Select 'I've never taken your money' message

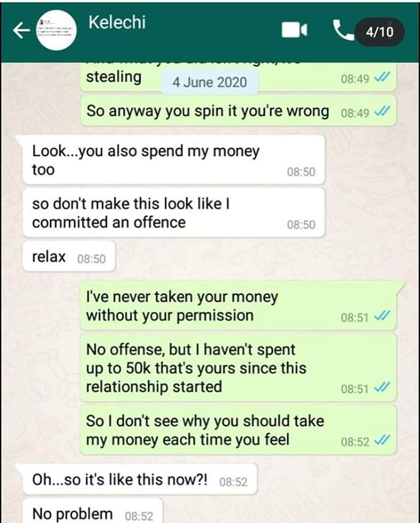(239, 306)
